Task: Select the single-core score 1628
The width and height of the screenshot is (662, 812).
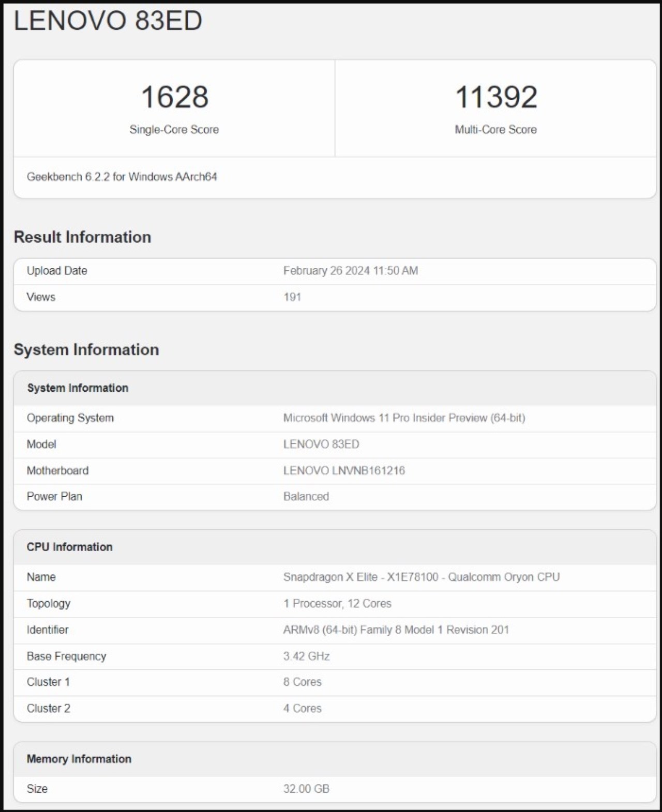Action: point(174,97)
